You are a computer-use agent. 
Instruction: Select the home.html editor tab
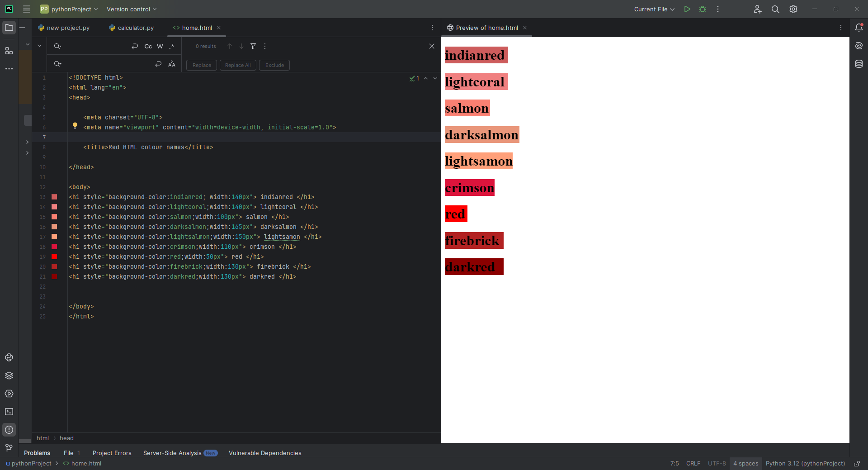pos(197,28)
